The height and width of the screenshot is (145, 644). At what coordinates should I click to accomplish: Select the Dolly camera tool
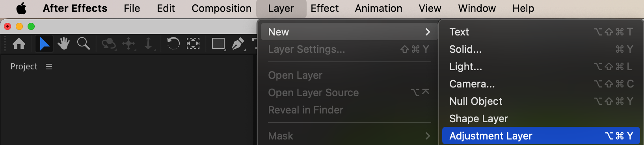pyautogui.click(x=148, y=44)
